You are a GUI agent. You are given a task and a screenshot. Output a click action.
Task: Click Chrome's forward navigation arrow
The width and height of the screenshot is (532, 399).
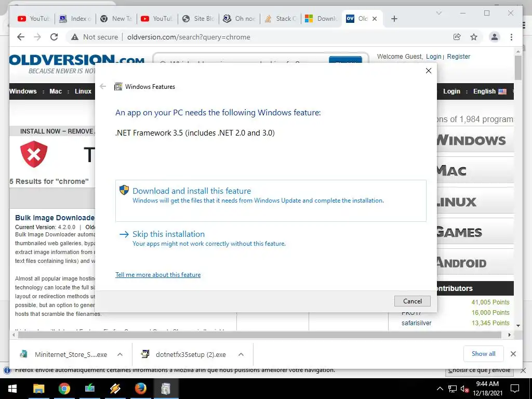point(37,37)
